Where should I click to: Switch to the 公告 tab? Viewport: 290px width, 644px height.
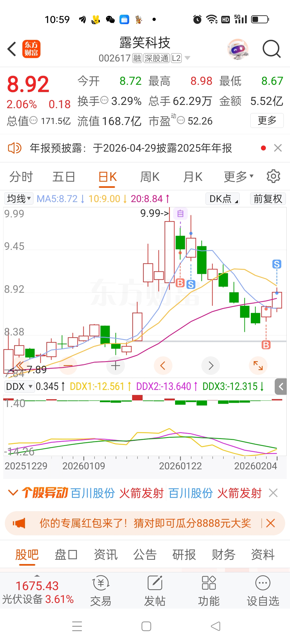pyautogui.click(x=145, y=554)
